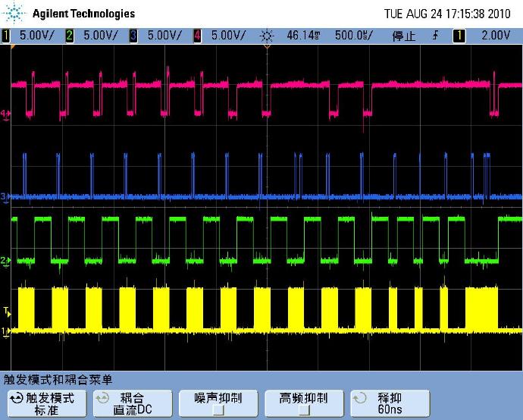Click the trigger delay sun icon
This screenshot has height=420, width=523.
click(267, 36)
